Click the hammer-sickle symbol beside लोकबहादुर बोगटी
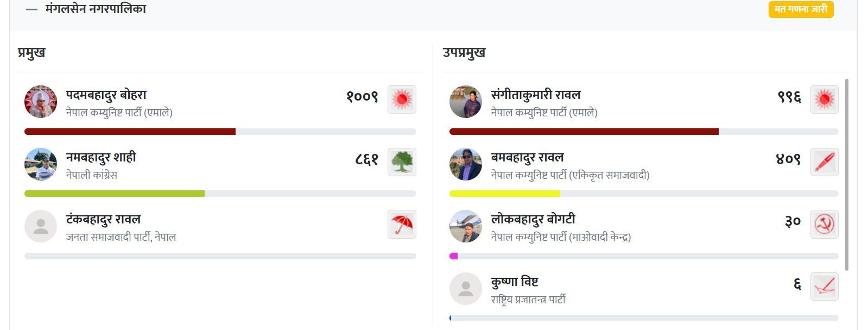Image resolution: width=868 pixels, height=330 pixels. [x=824, y=224]
